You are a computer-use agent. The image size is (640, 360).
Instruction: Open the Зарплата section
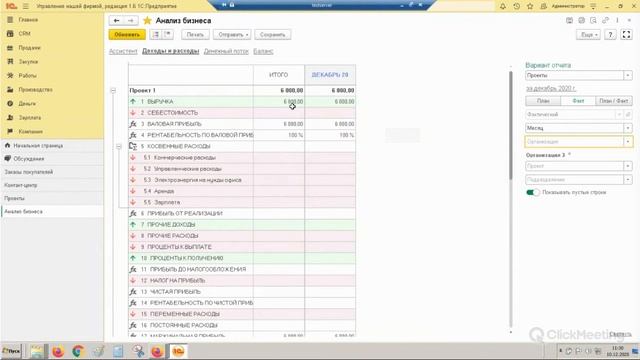29,118
